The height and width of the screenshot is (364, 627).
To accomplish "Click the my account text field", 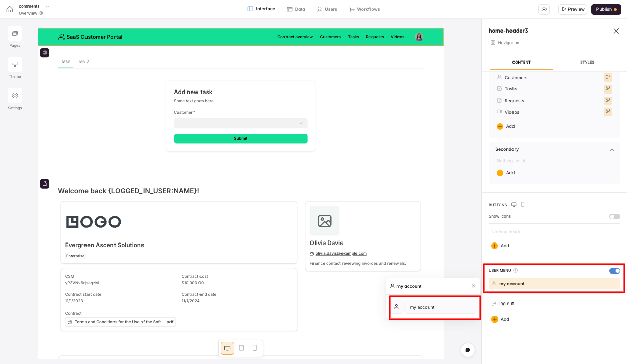I will coord(440,307).
